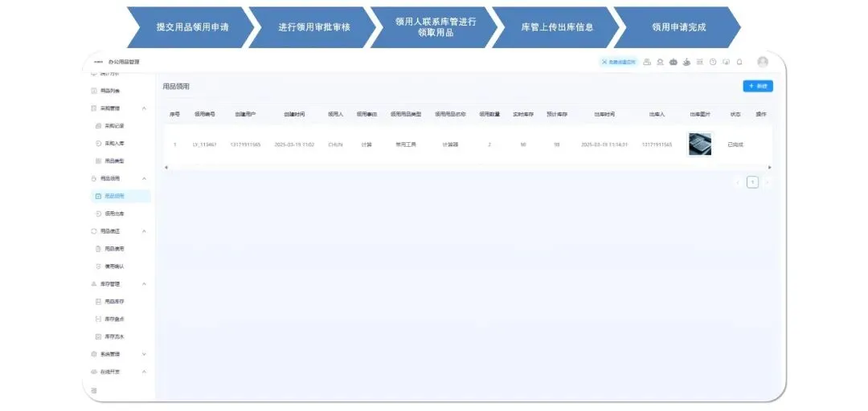Collapse the 库存管理 group chevron
Image resolution: width=868 pixels, height=411 pixels.
point(144,284)
